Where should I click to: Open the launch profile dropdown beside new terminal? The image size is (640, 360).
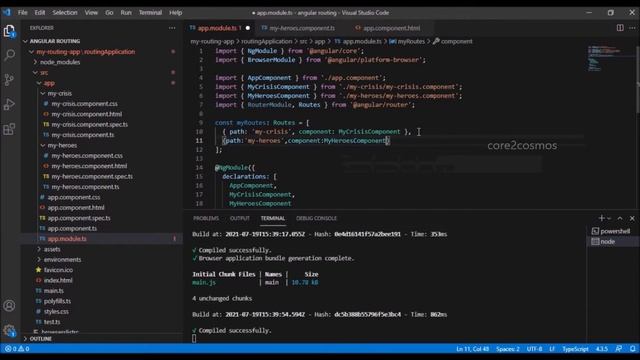(609, 219)
